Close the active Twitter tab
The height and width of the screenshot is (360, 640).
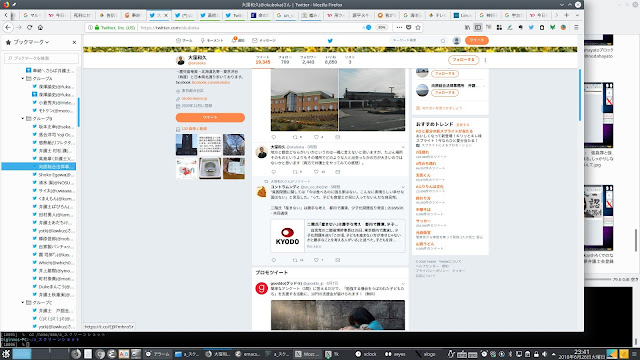click(166, 15)
